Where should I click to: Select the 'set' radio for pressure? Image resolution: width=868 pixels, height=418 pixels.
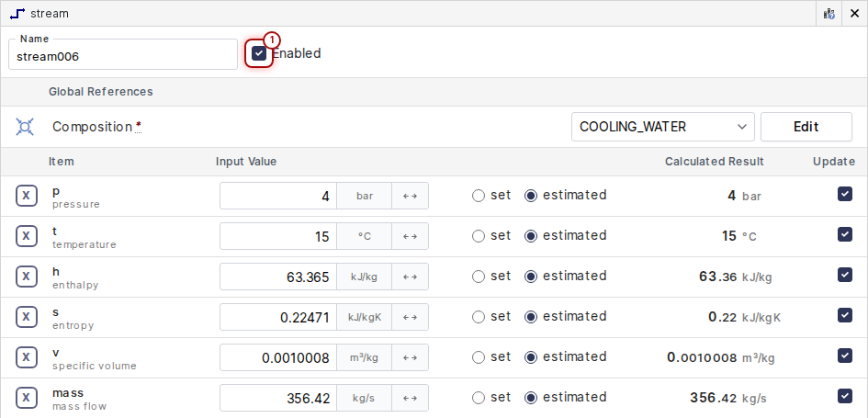coord(478,196)
